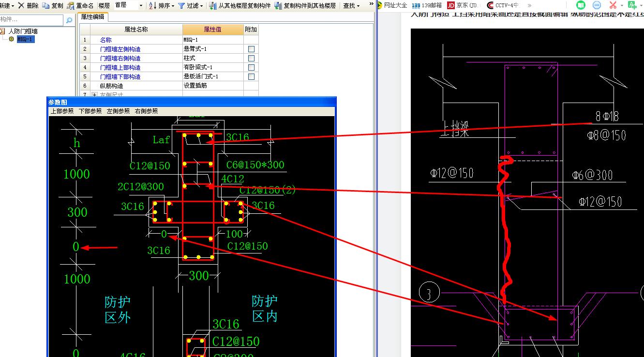Click the red scissors screenshot icon
644x357 pixels.
613,5
